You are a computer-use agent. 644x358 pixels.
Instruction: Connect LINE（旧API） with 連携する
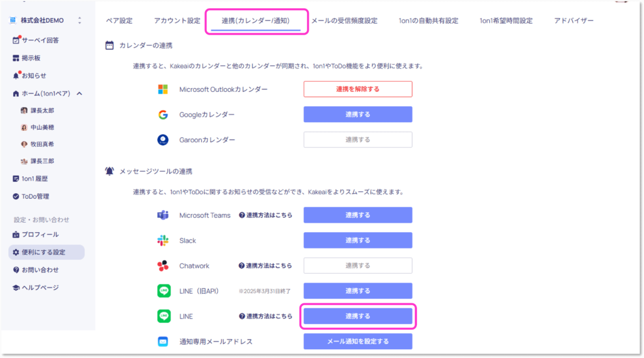pyautogui.click(x=358, y=291)
